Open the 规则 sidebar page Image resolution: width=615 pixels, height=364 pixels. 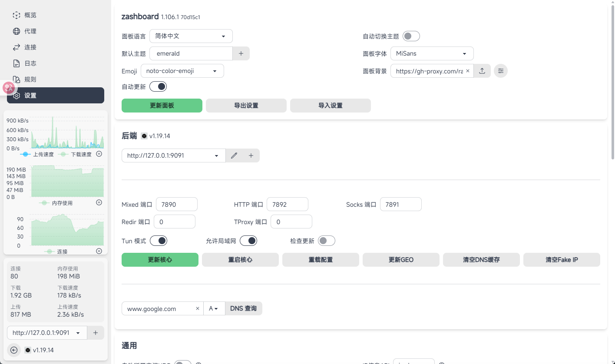[x=30, y=79]
